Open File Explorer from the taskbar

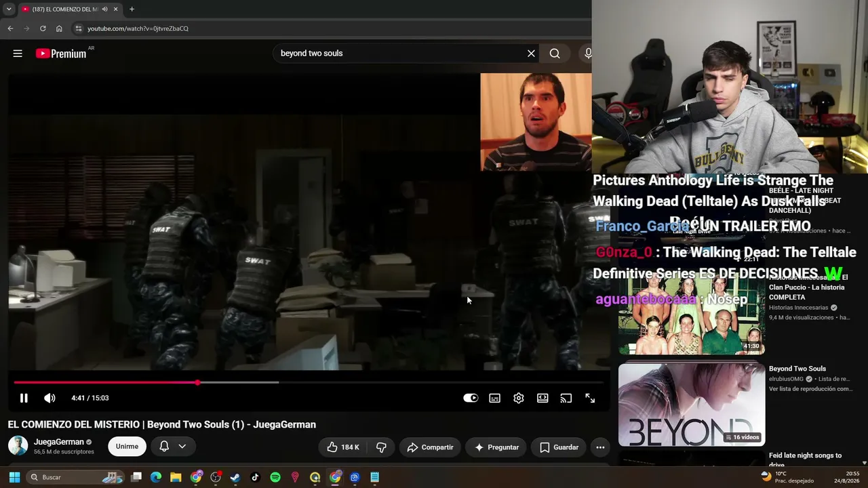[x=176, y=477]
